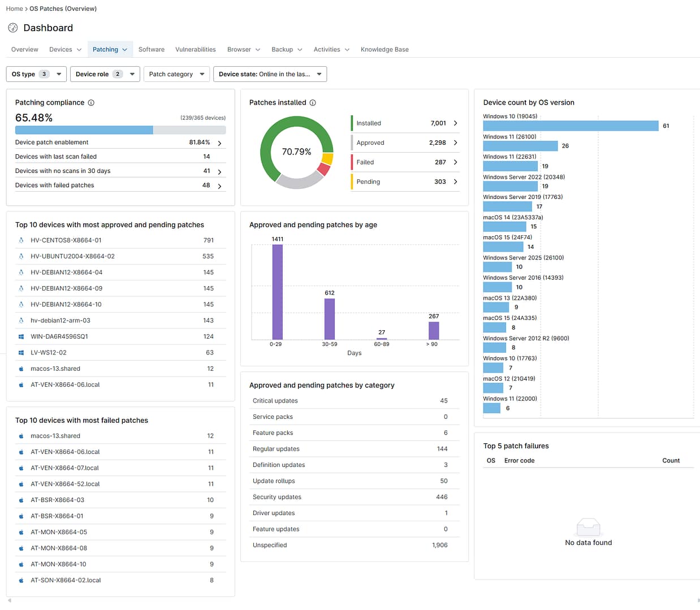Click the Linux icon beside hv-debian12-arm-03
700x610 pixels.
click(21, 321)
